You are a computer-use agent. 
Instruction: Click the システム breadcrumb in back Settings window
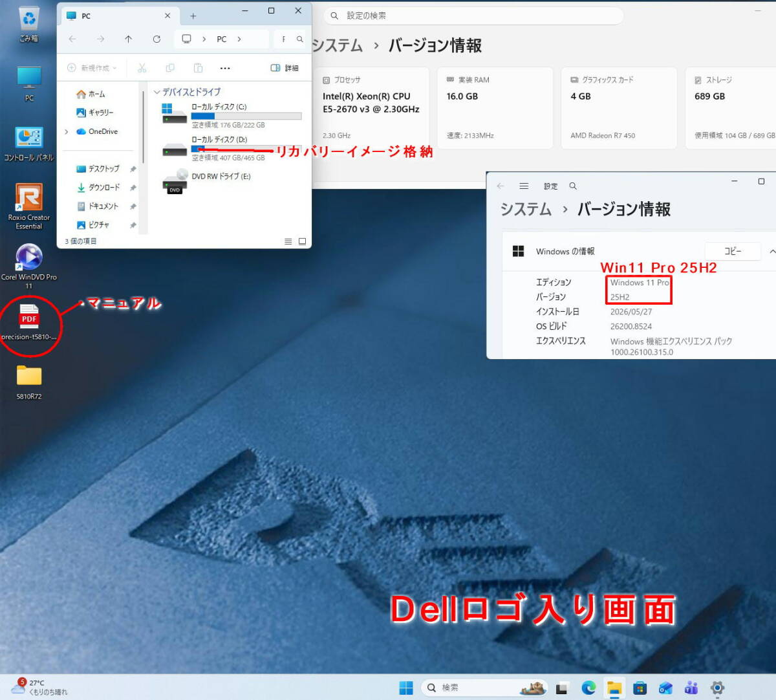tap(337, 45)
